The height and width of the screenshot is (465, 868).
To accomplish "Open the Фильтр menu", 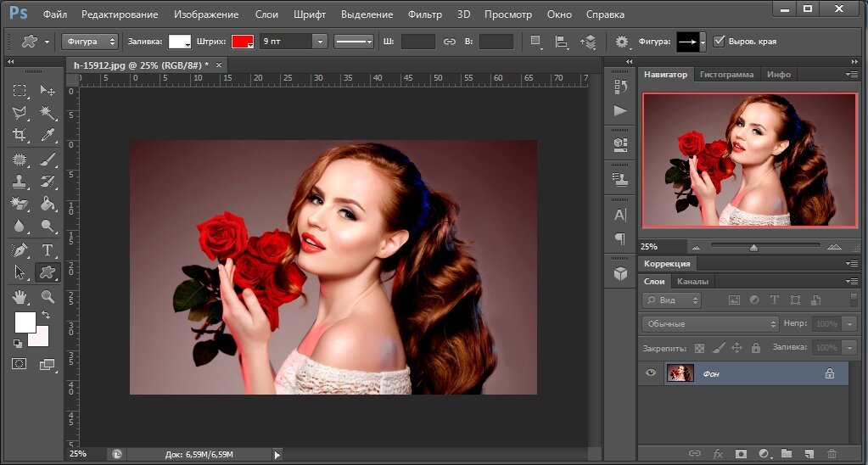I will (x=424, y=14).
